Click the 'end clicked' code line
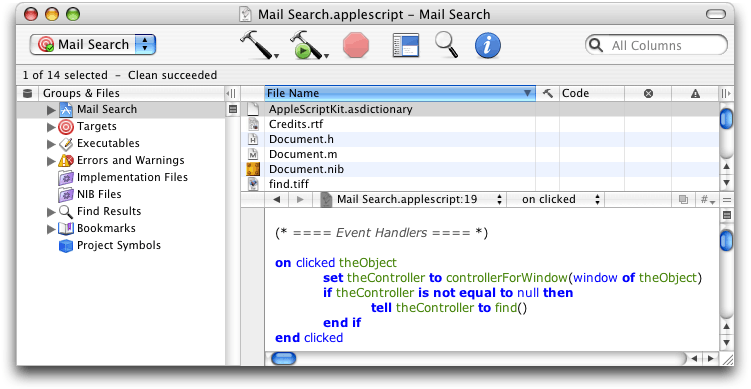The width and height of the screenshot is (751, 389). pos(309,338)
